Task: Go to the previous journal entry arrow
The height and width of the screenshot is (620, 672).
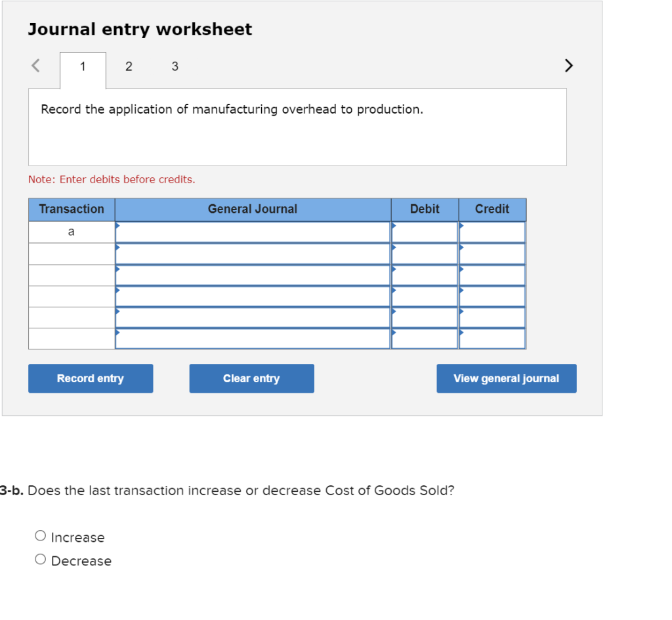Action: (36, 66)
